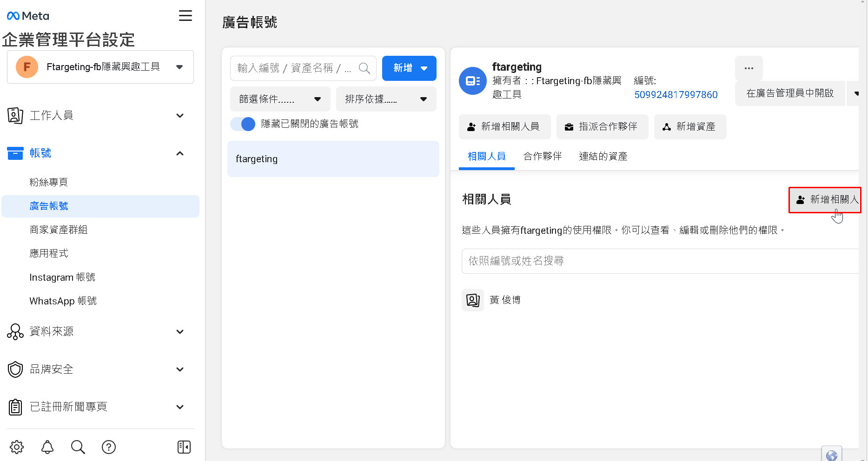The height and width of the screenshot is (461, 868).
Task: Open 篩選條件 dropdown
Action: 280,99
